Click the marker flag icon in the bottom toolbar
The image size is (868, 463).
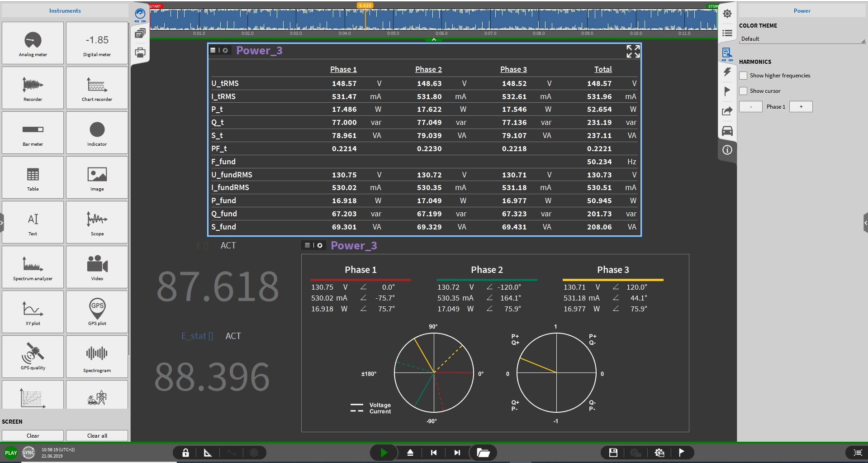682,453
